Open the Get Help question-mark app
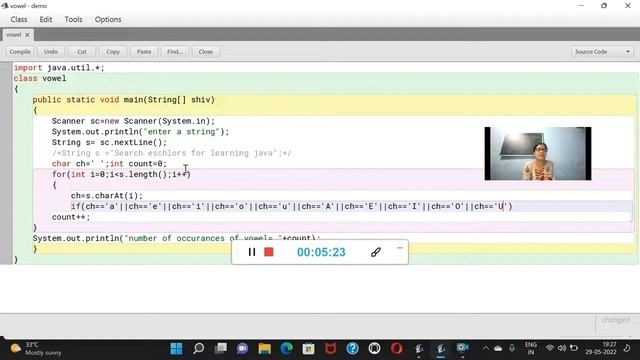Image resolution: width=640 pixels, height=360 pixels. 353,349
